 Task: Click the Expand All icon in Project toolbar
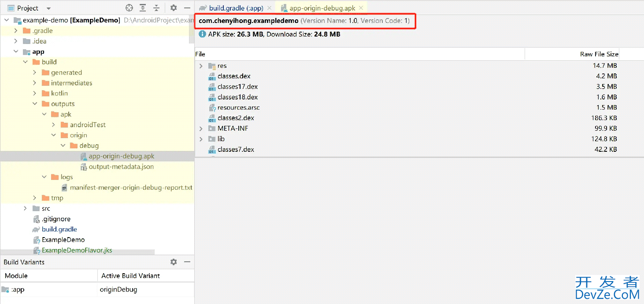(x=143, y=8)
